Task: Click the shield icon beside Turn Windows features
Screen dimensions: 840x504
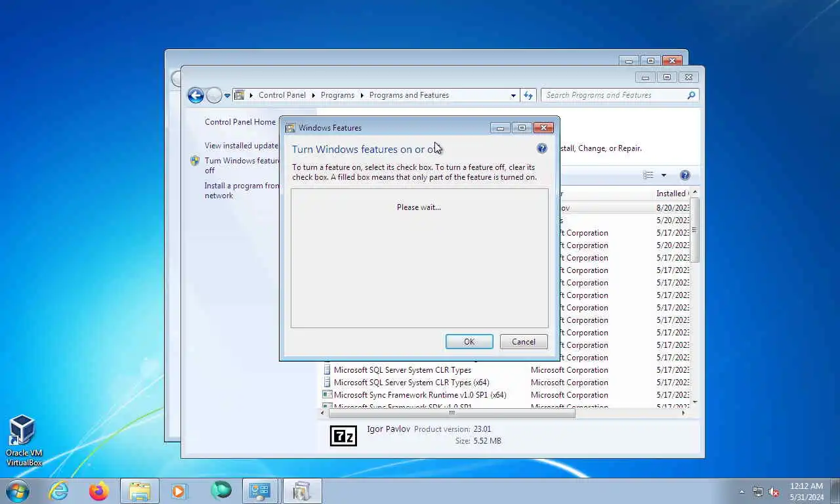Action: 195,161
